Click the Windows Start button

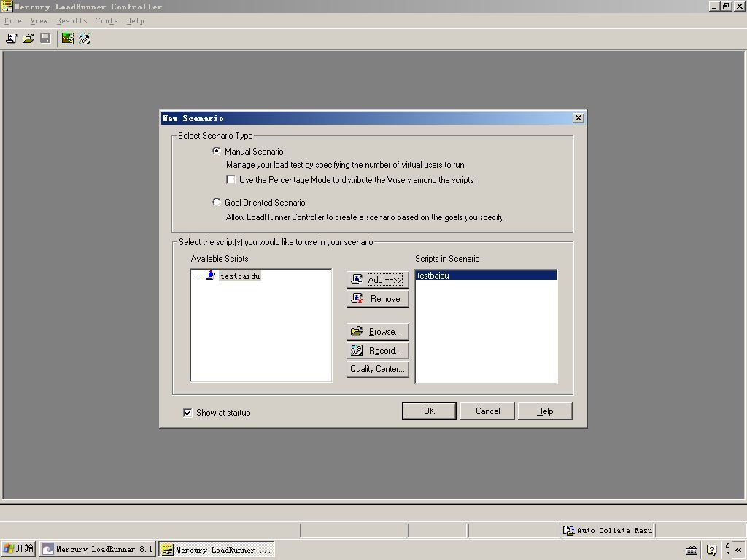(x=18, y=548)
